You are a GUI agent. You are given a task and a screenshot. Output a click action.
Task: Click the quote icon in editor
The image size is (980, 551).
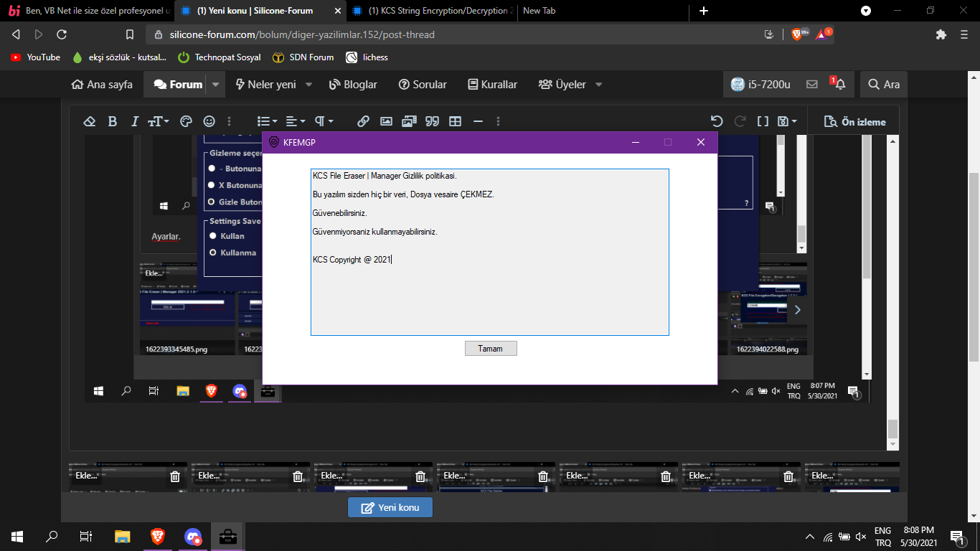point(432,121)
